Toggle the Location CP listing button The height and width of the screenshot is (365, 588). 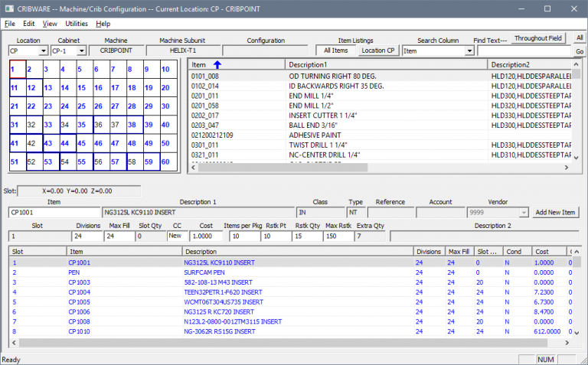pos(379,51)
